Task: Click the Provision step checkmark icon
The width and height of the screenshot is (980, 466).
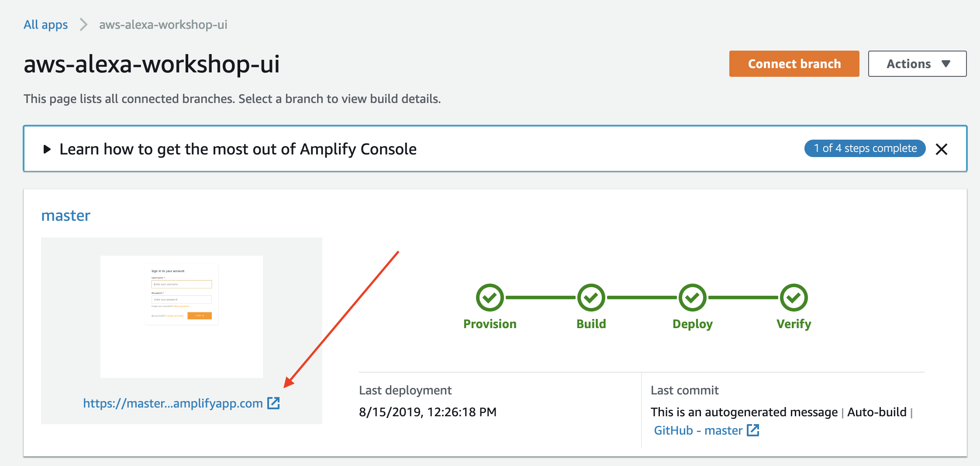Action: [490, 298]
